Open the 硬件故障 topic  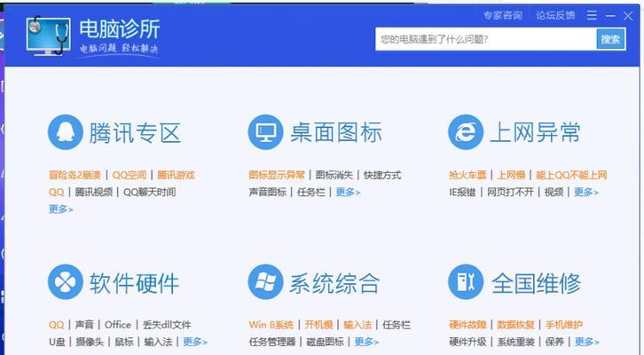(467, 325)
